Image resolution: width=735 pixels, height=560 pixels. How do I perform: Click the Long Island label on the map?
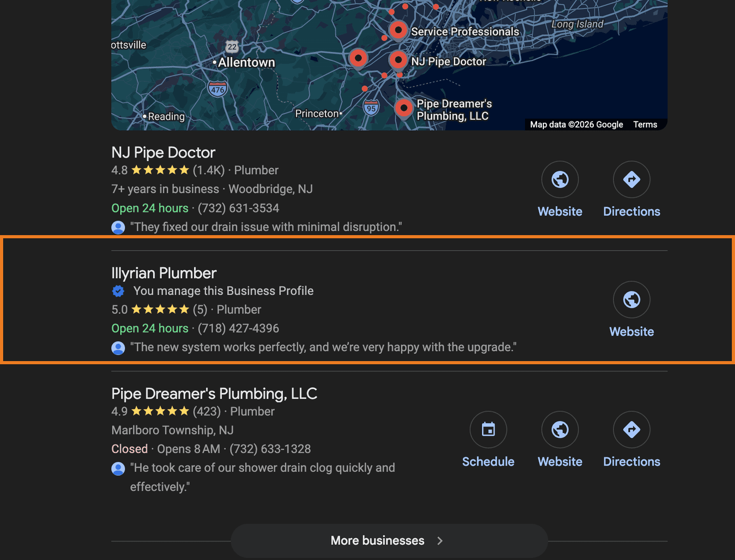click(x=577, y=24)
